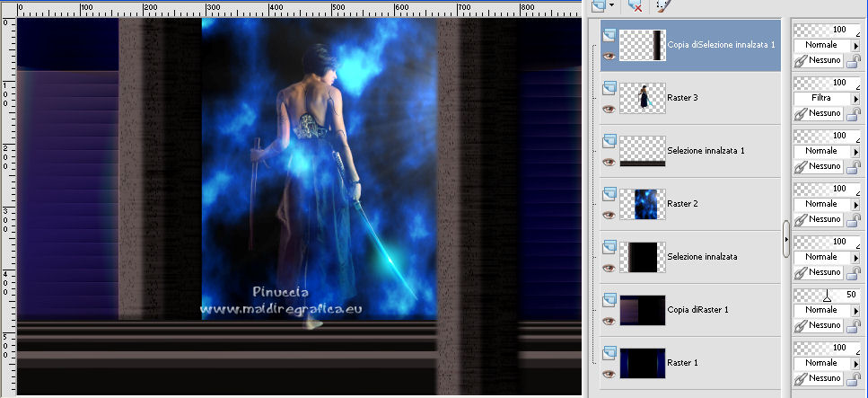Click the Raster 3 layer thumbnail
Viewport: 868px width, 398px height.
[642, 98]
